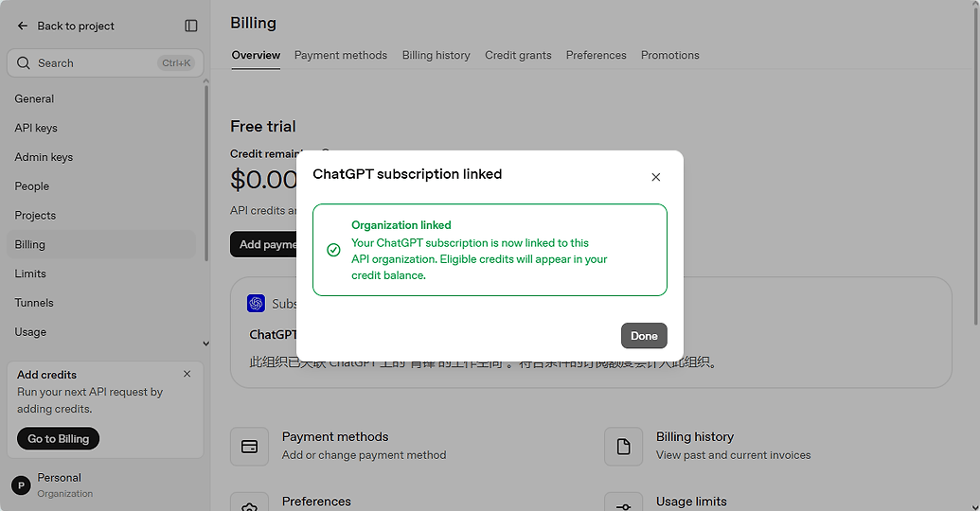This screenshot has width=980, height=511.
Task: Click the Add credits heading text
Action: tap(47, 375)
